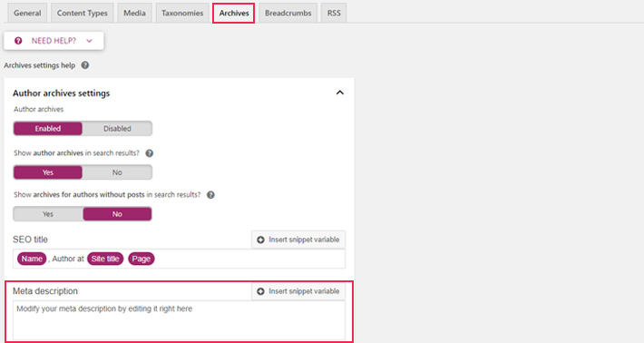Open the Content Types tab
This screenshot has height=343, width=644.
click(83, 13)
